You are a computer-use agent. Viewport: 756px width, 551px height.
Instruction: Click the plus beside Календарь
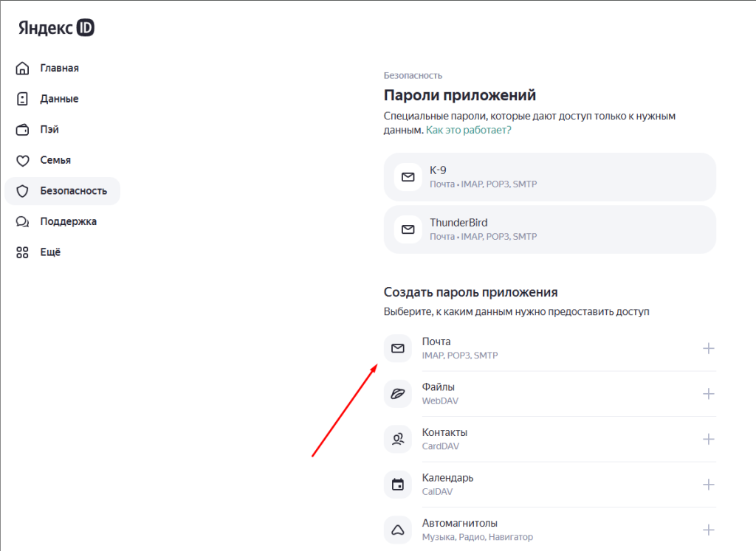tap(709, 484)
